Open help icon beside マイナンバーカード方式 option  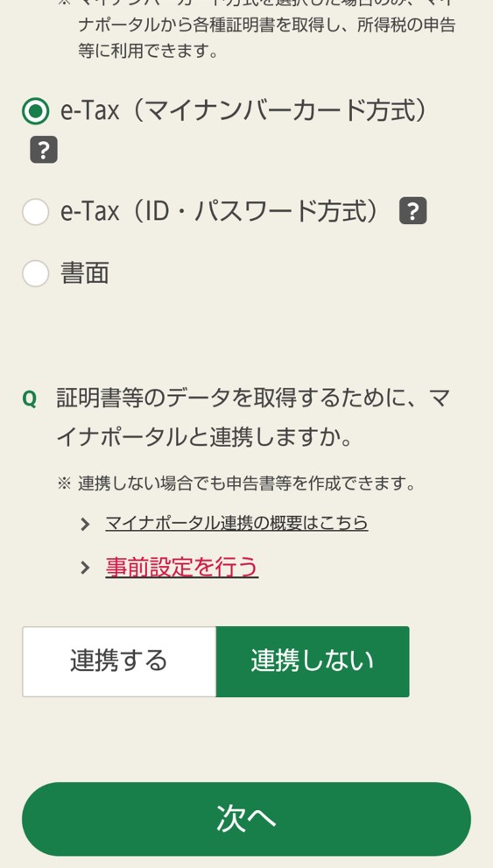[44, 150]
